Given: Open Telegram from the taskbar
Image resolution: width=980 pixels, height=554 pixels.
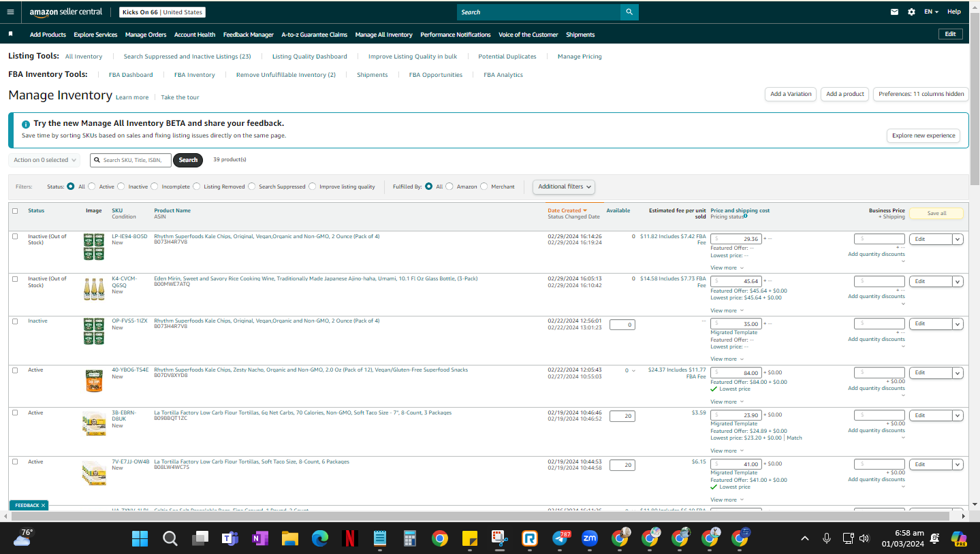Looking at the screenshot, I should coord(560,539).
